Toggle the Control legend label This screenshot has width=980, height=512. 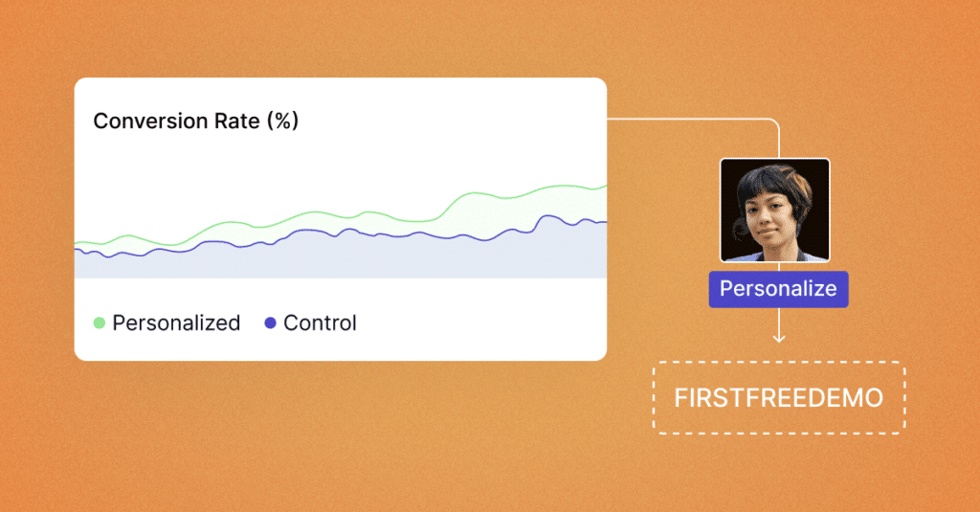(320, 323)
